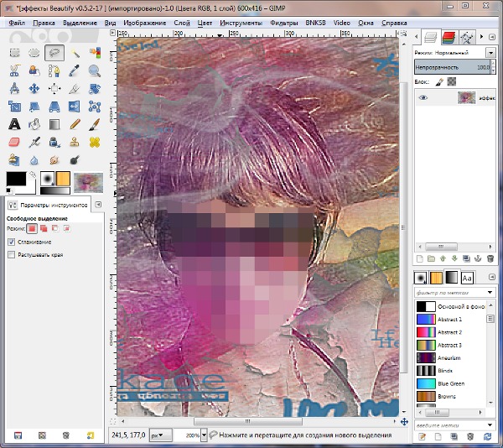Image resolution: width=503 pixels, height=448 pixels.
Task: Select the Crop knife tool
Action: pyautogui.click(x=75, y=88)
